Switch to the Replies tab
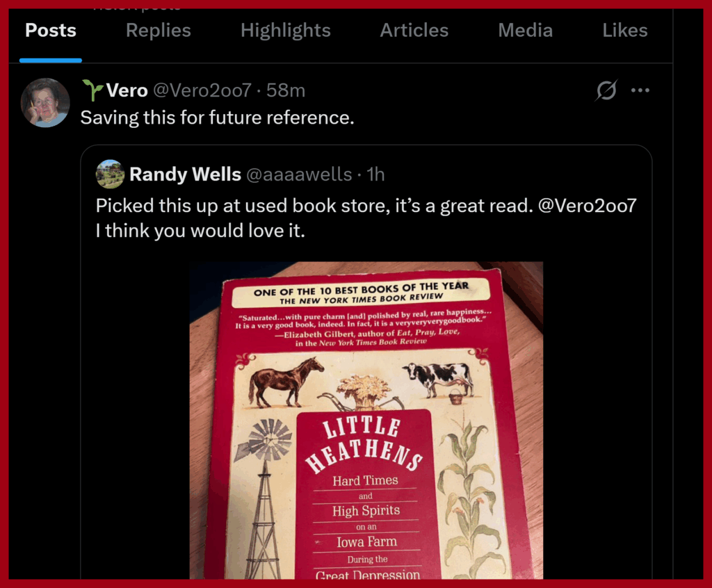The height and width of the screenshot is (588, 712). tap(158, 31)
